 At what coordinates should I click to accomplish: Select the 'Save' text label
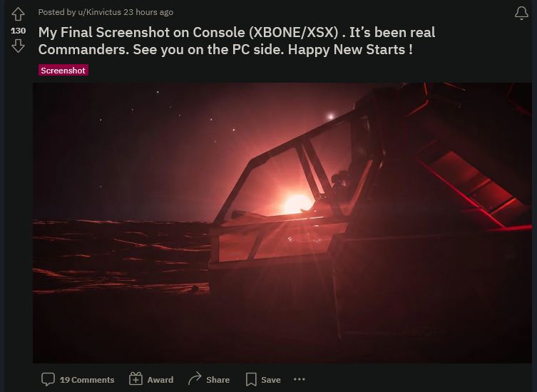coord(271,380)
